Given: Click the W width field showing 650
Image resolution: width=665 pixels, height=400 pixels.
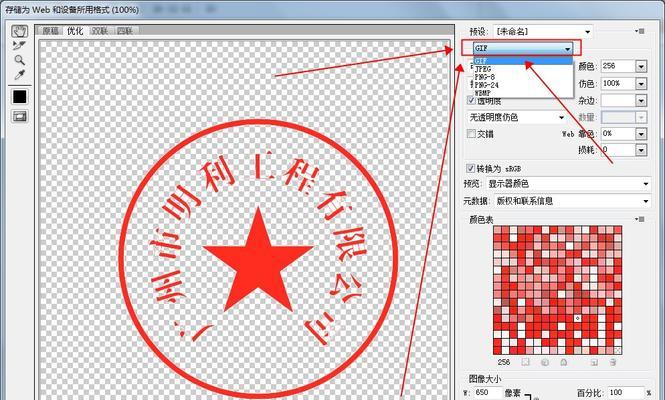Looking at the screenshot, I should click(x=487, y=393).
